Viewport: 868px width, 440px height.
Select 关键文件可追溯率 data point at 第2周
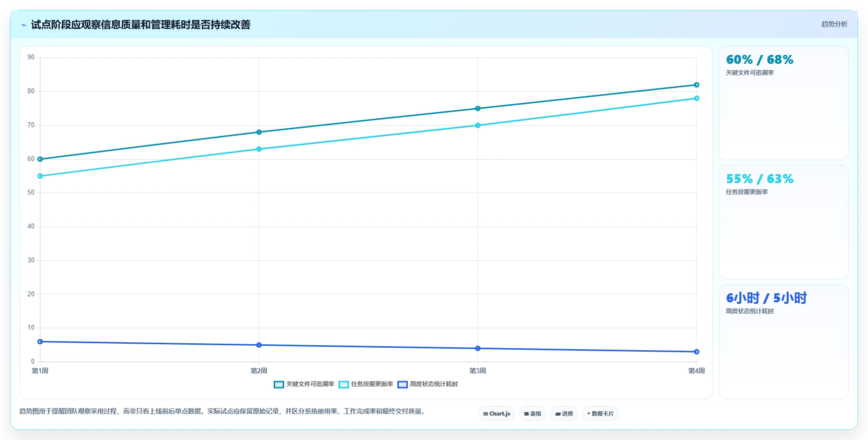click(259, 132)
